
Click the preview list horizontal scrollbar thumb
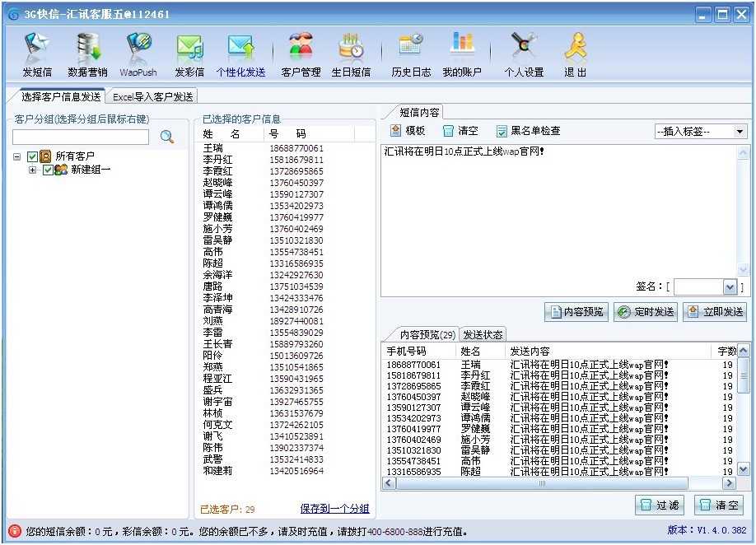coord(542,482)
